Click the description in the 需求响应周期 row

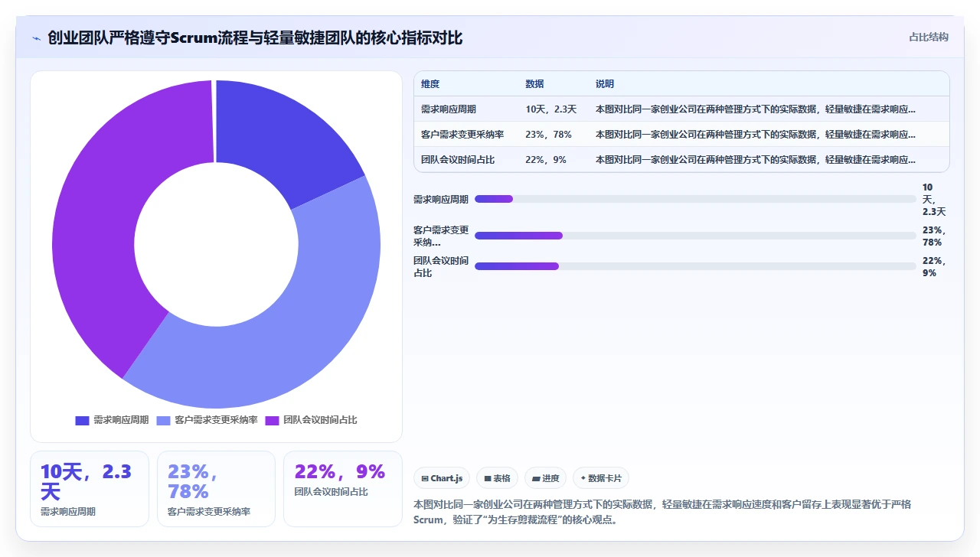(x=756, y=109)
